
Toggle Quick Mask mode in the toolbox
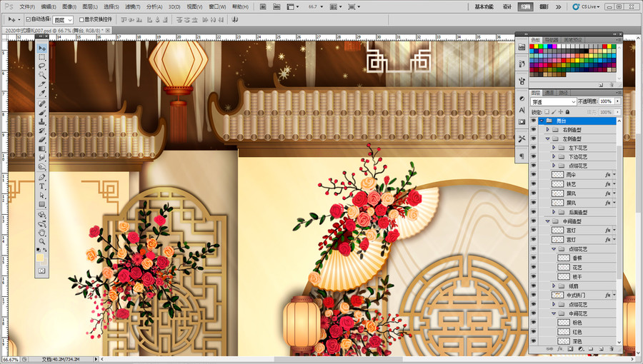(x=42, y=271)
